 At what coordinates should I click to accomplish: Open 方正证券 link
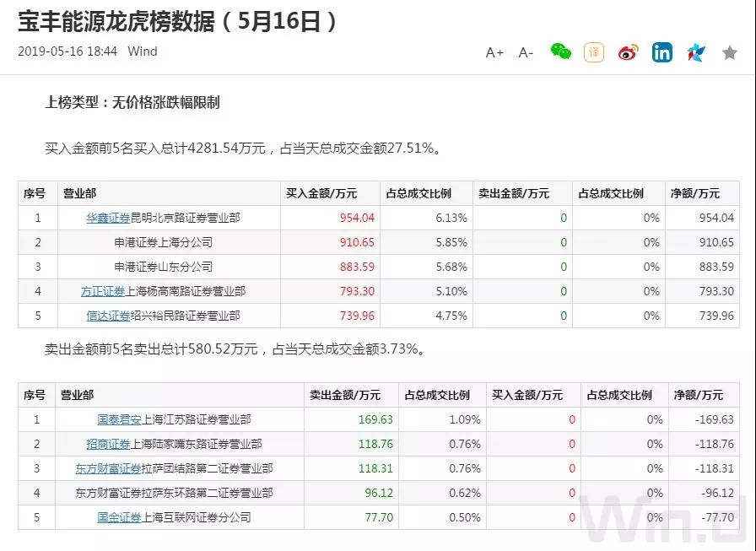[x=103, y=291]
